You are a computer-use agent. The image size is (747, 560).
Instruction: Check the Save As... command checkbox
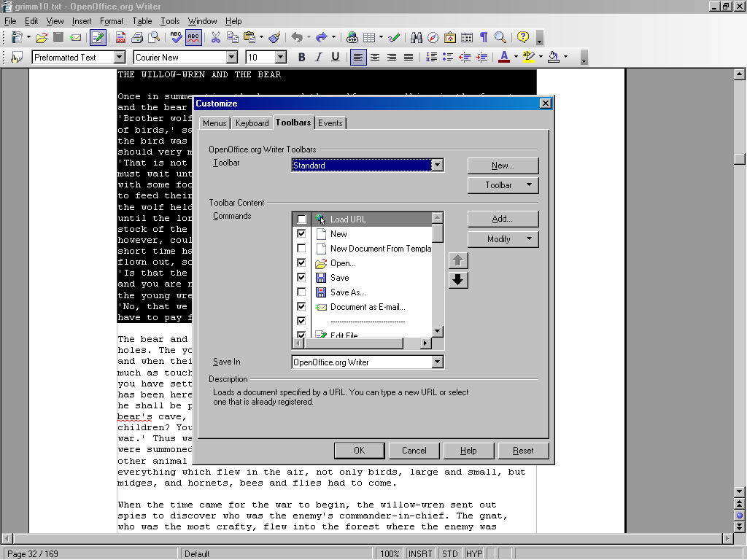pyautogui.click(x=301, y=292)
